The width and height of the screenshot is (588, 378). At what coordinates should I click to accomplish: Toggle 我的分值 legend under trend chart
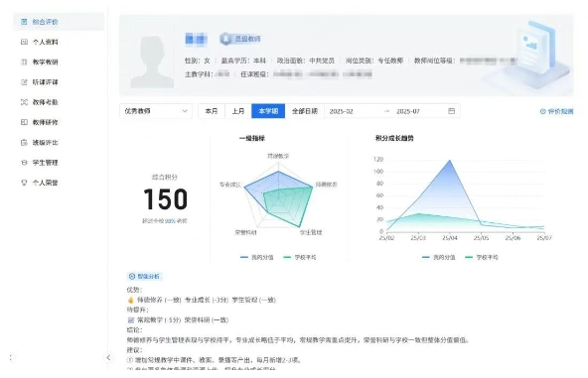[439, 257]
